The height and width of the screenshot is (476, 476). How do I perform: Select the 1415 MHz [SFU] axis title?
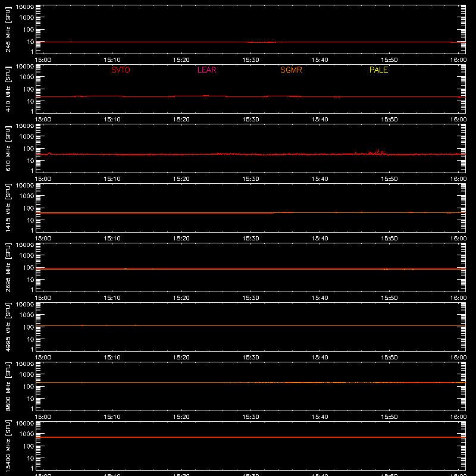click(x=8, y=208)
